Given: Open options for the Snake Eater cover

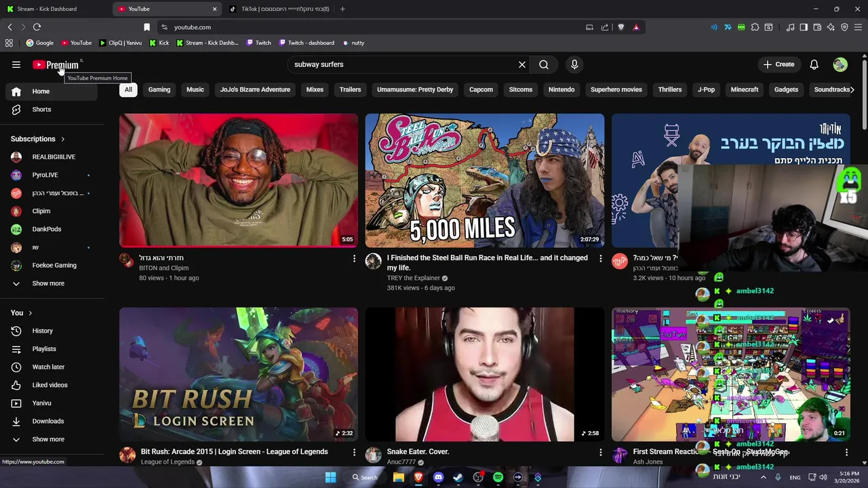Looking at the screenshot, I should [x=600, y=452].
